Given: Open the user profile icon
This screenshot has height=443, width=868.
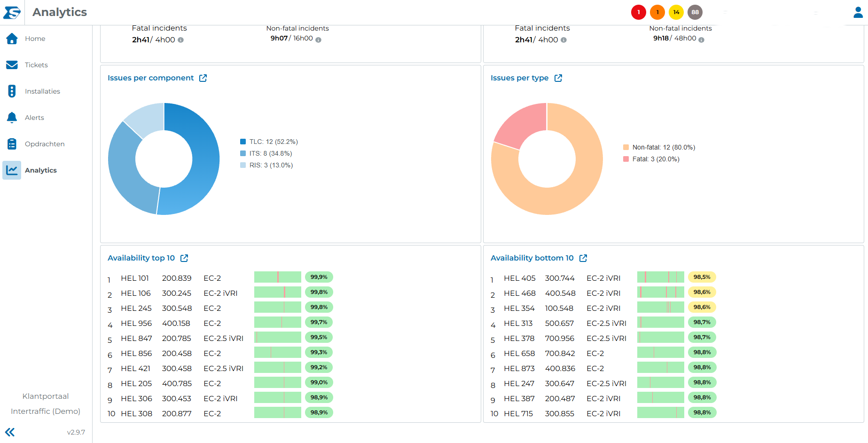Looking at the screenshot, I should (x=858, y=12).
